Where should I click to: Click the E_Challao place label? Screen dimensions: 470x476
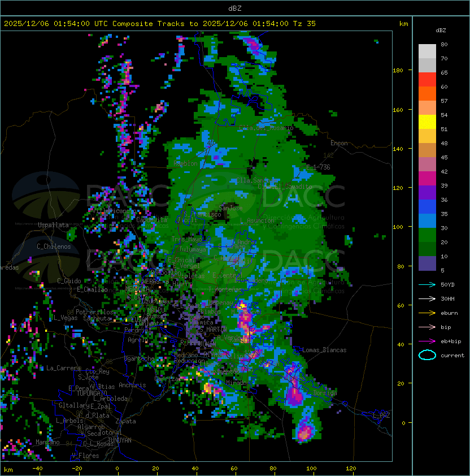pos(92,289)
